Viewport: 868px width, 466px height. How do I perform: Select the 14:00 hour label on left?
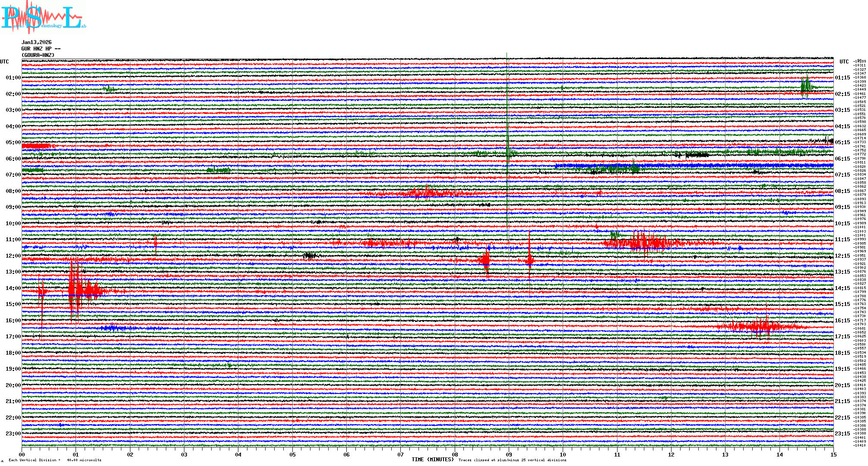tap(13, 288)
